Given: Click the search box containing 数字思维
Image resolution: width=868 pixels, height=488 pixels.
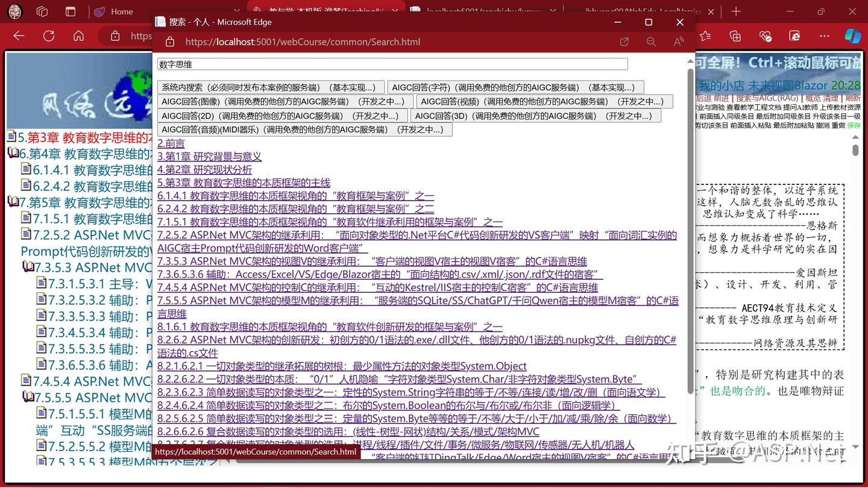Looking at the screenshot, I should pos(392,64).
